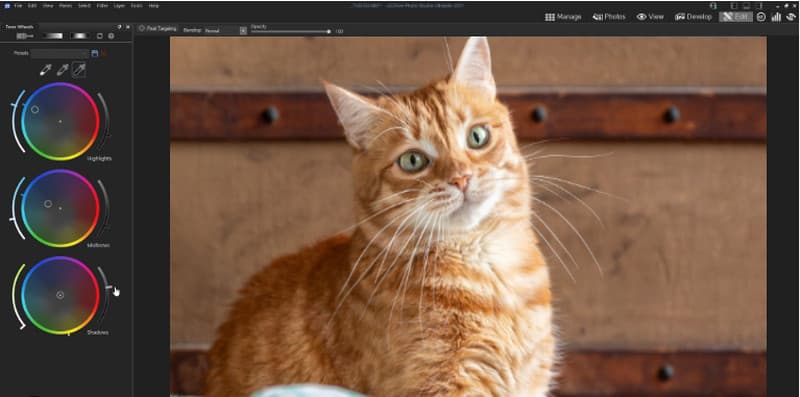
Task: Click the Highlights wheel left arc slider
Action: pyautogui.click(x=17, y=121)
